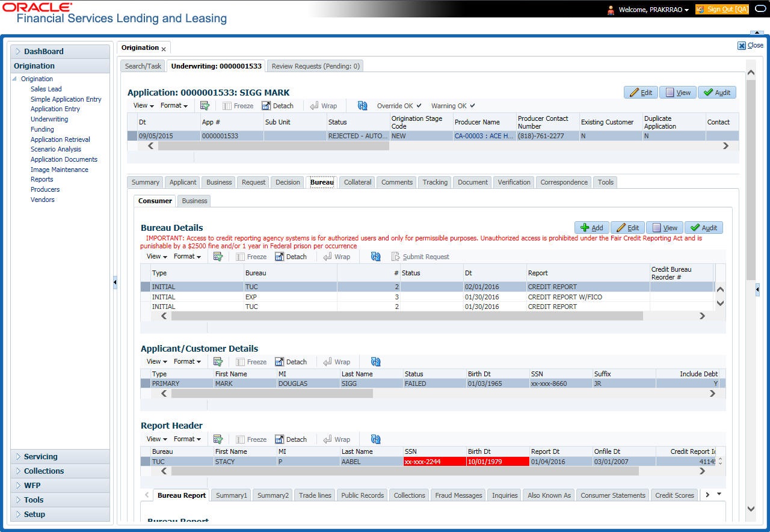
Task: Expand the Servicing accordion panel
Action: click(x=60, y=457)
